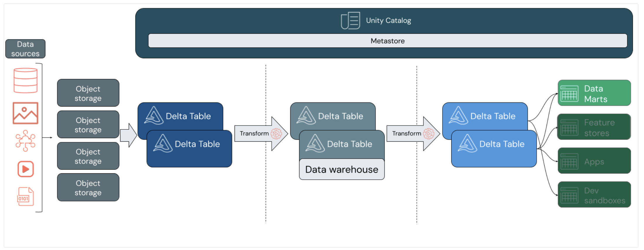This screenshot has height=250, width=644.
Task: Click Delta logo on top light-blue Delta Table
Action: [459, 116]
